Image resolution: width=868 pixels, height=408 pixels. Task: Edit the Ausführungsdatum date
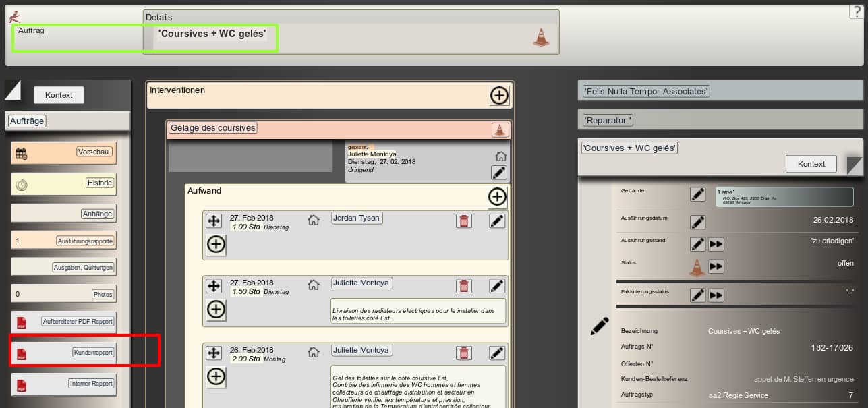click(698, 223)
